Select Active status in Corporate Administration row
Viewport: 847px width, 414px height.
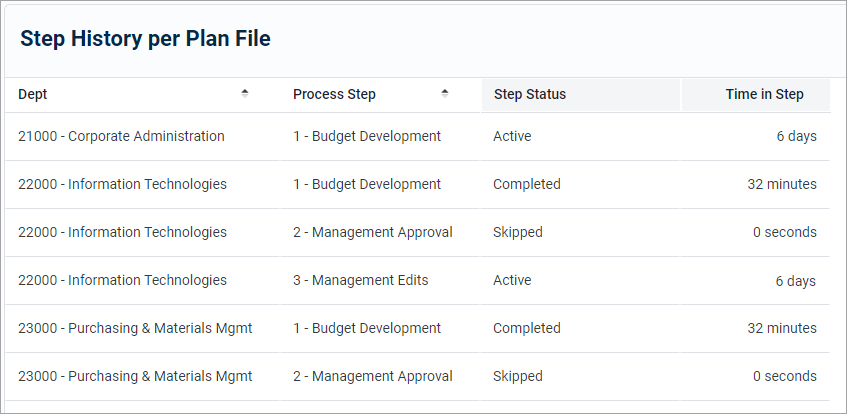512,137
